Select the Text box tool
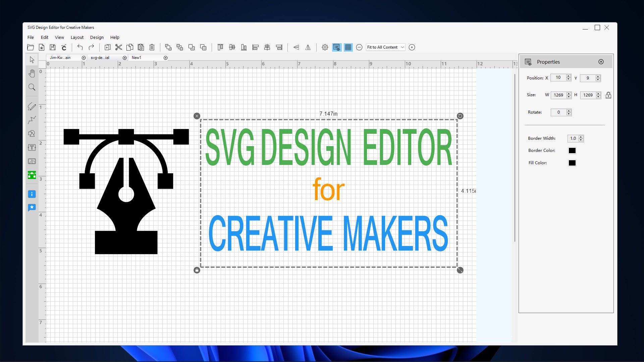 coord(32,147)
